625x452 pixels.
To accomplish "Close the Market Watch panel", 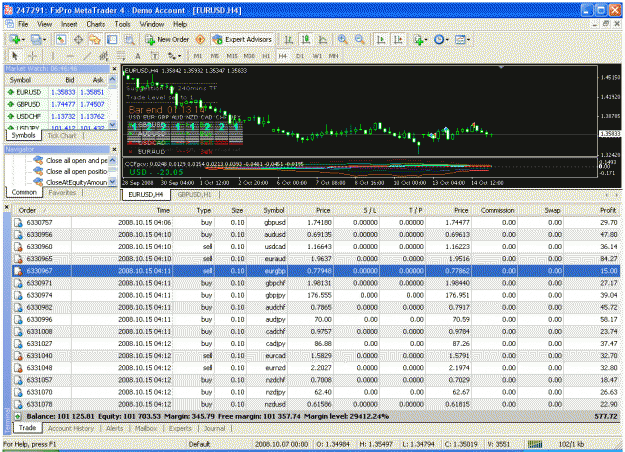I will click(114, 69).
